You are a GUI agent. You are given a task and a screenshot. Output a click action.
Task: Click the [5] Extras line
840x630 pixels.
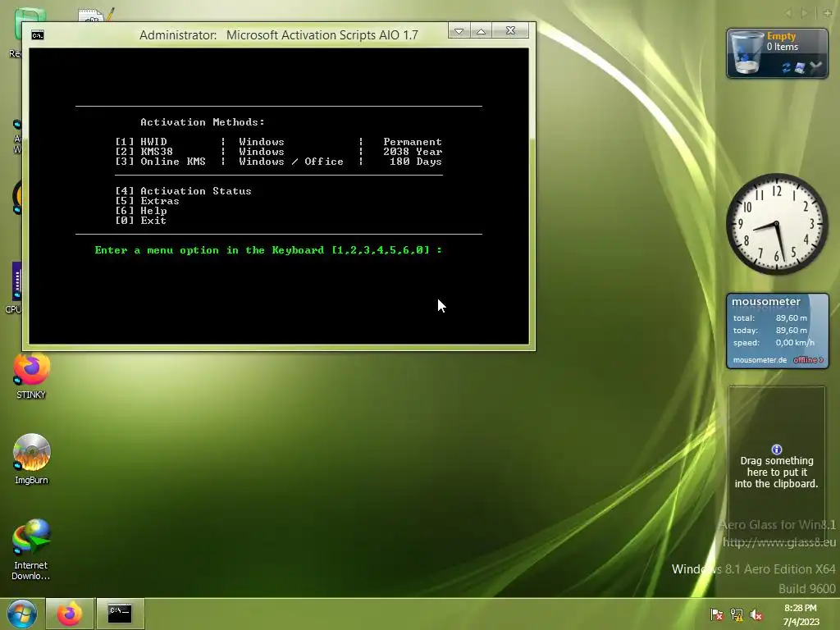pos(148,201)
